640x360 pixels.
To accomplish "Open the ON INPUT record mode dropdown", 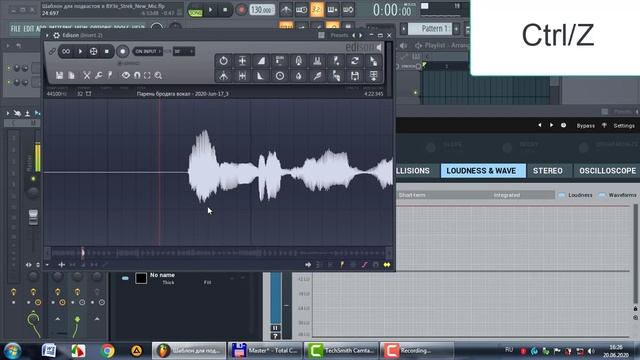I will coord(148,51).
